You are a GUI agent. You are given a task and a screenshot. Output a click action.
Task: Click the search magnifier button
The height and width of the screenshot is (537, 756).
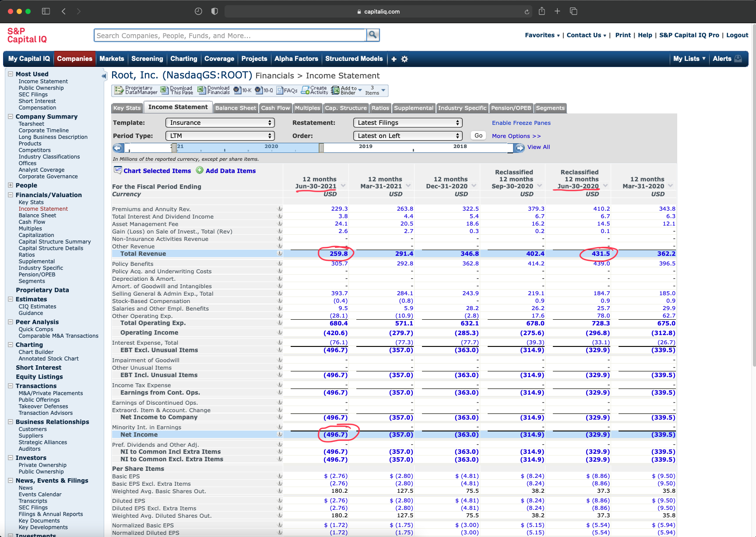click(x=373, y=35)
